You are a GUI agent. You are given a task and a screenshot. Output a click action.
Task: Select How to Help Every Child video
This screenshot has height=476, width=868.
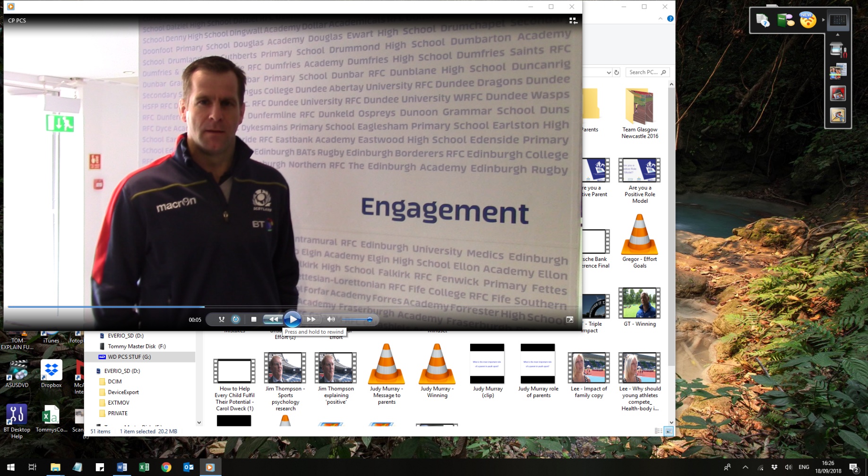tap(234, 385)
